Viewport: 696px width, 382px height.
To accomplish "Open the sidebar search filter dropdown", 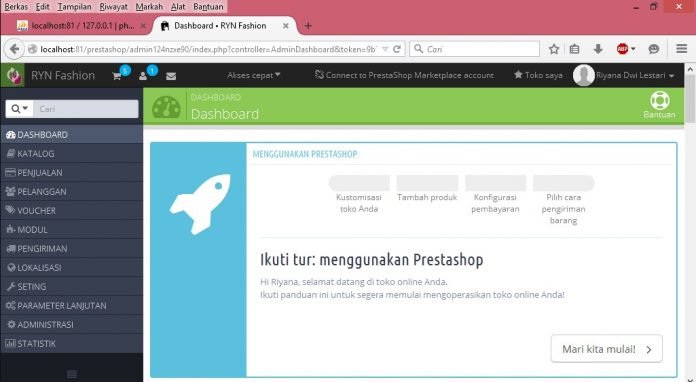I will [x=20, y=109].
